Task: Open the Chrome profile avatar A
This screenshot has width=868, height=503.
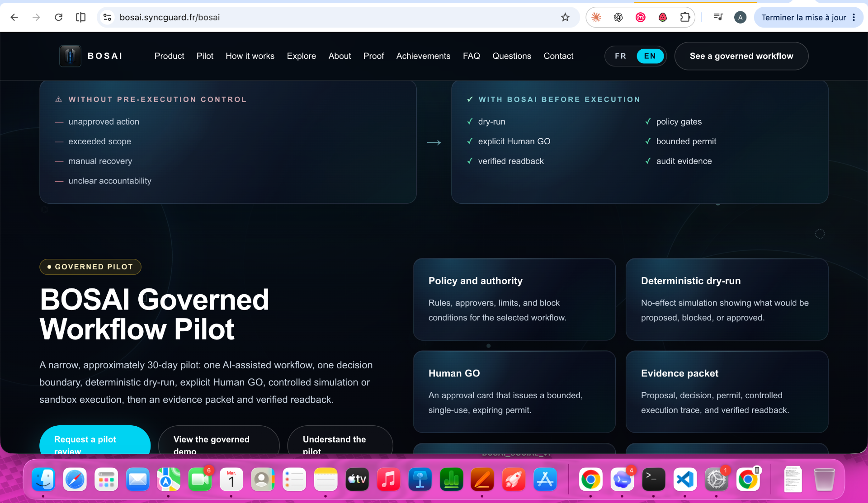Action: pyautogui.click(x=740, y=17)
